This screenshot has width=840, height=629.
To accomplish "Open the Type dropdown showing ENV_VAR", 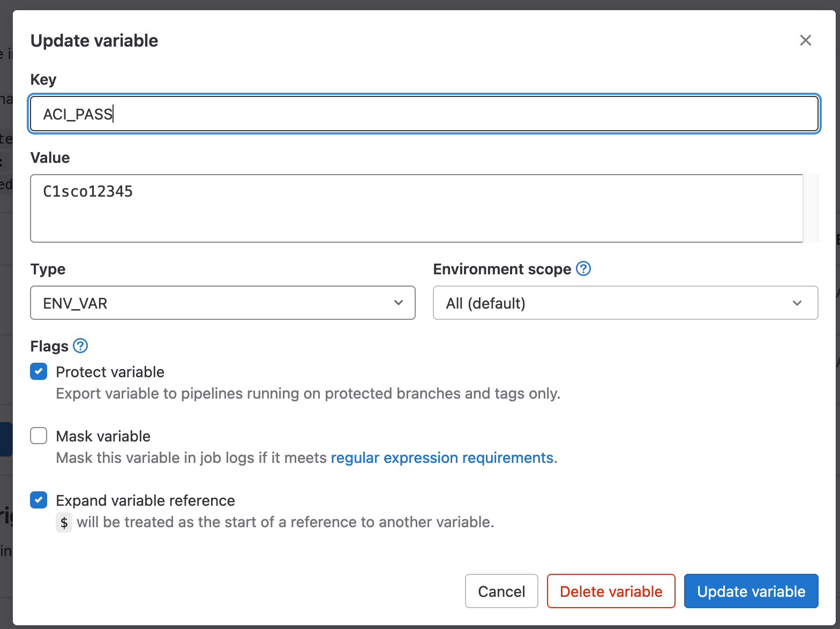I will [223, 303].
